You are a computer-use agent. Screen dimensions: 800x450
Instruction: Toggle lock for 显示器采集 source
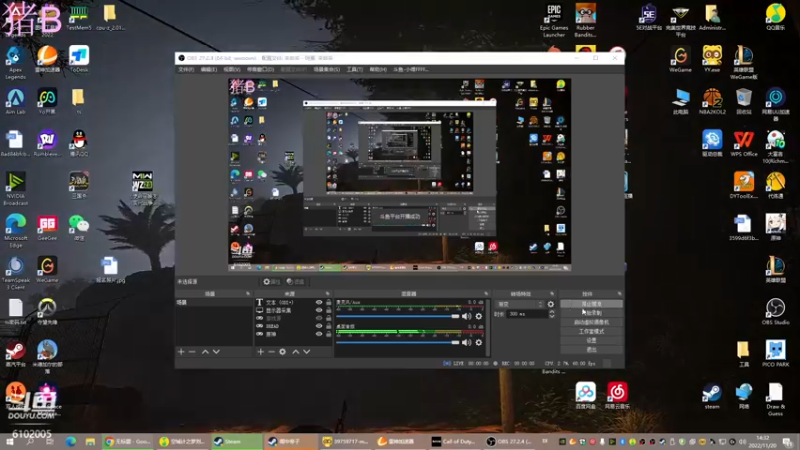click(329, 310)
